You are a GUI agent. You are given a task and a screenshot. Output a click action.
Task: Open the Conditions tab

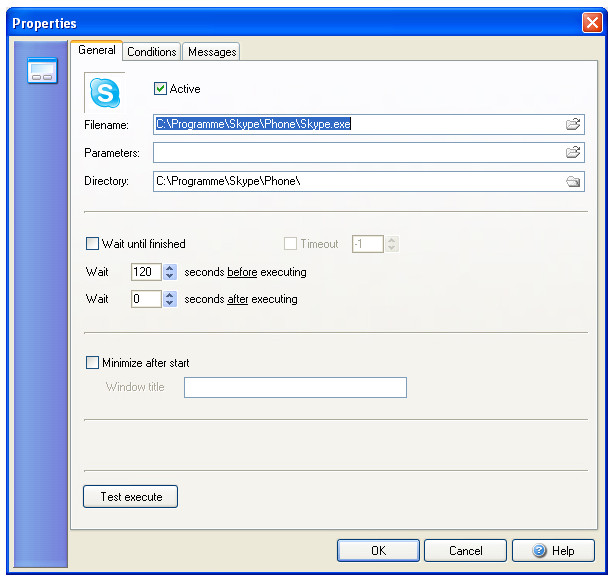coord(152,52)
